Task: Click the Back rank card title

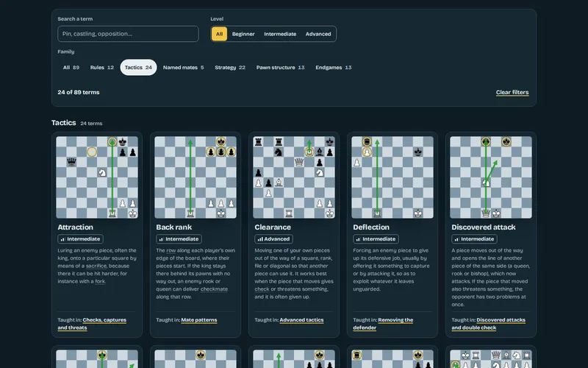Action: [174, 227]
